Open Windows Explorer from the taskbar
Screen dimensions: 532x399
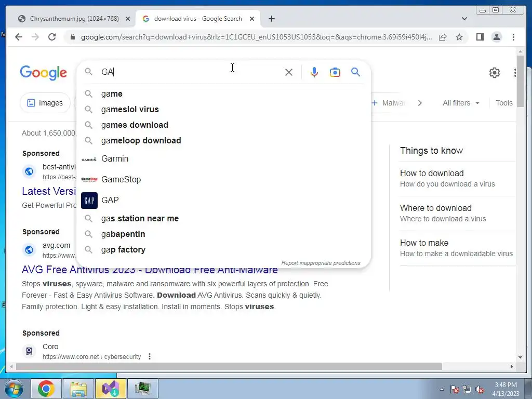click(78, 389)
